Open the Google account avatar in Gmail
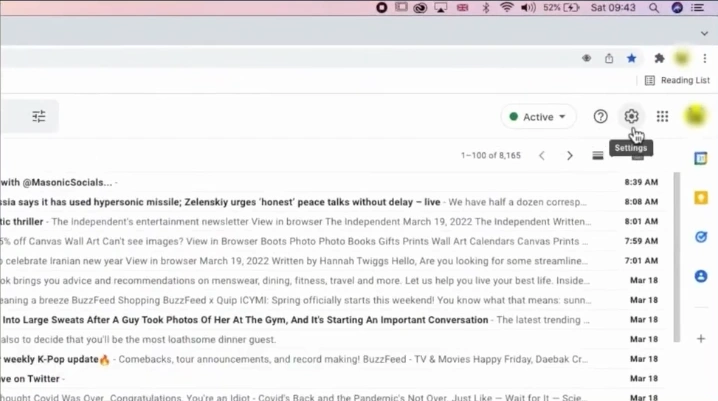 point(695,115)
